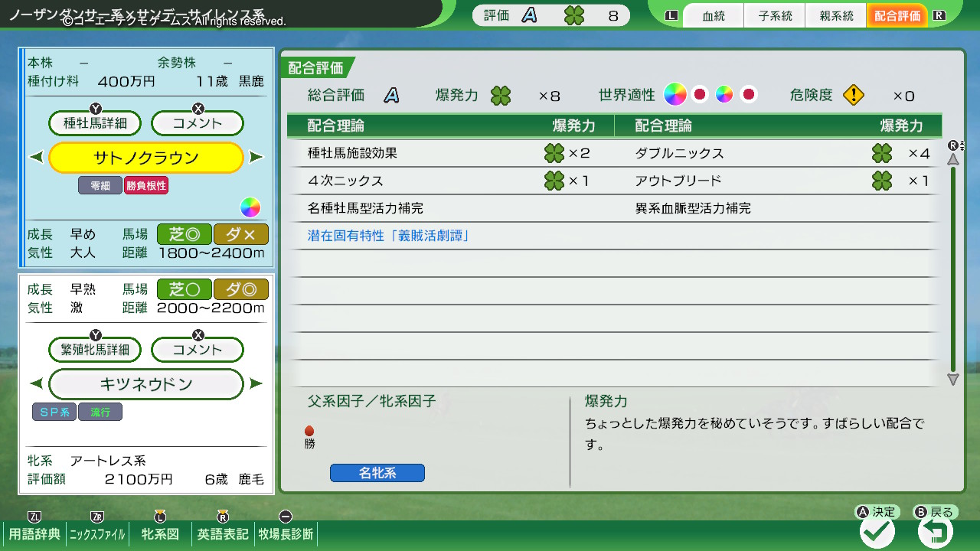Click the stallion ダ× dirt badge
The image size is (980, 551).
click(240, 234)
